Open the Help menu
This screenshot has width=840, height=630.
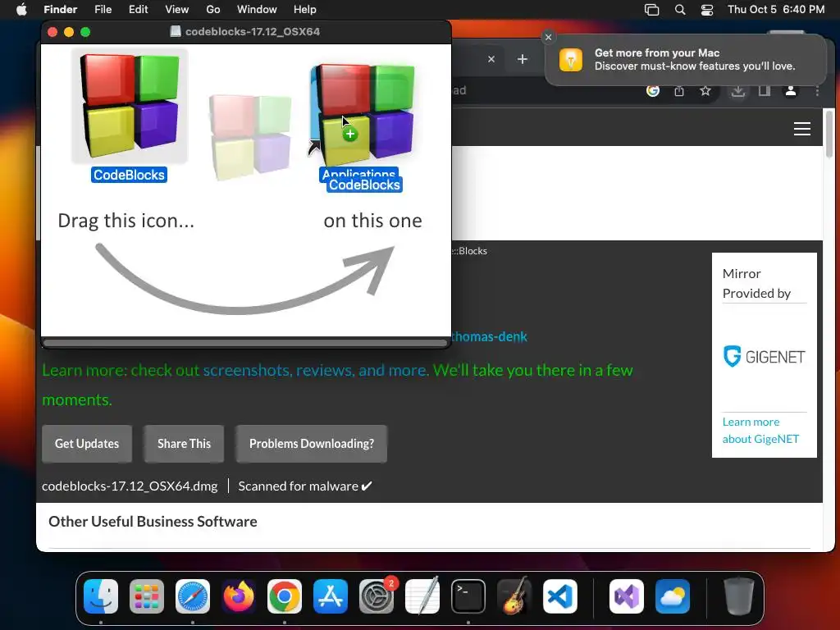point(305,10)
